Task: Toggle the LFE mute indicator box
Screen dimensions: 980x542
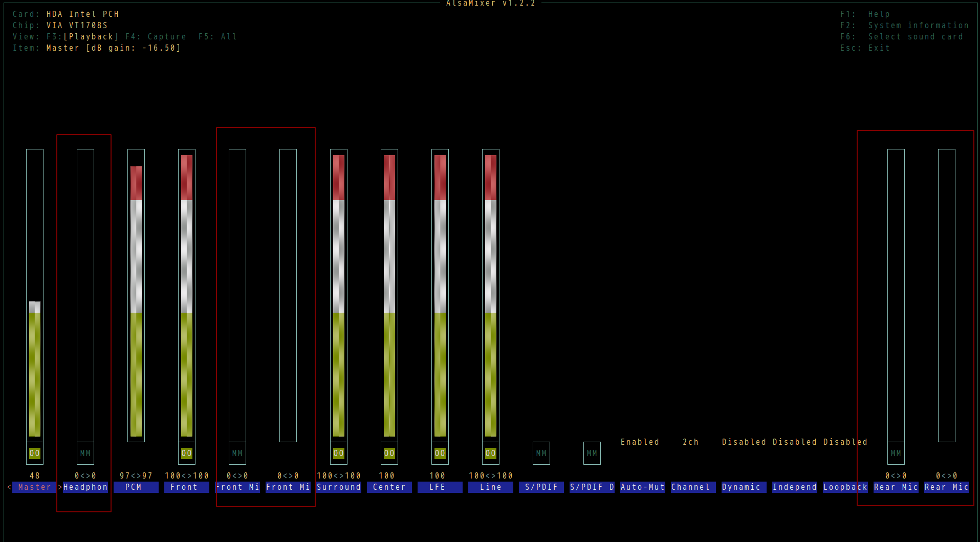Action: click(x=440, y=453)
